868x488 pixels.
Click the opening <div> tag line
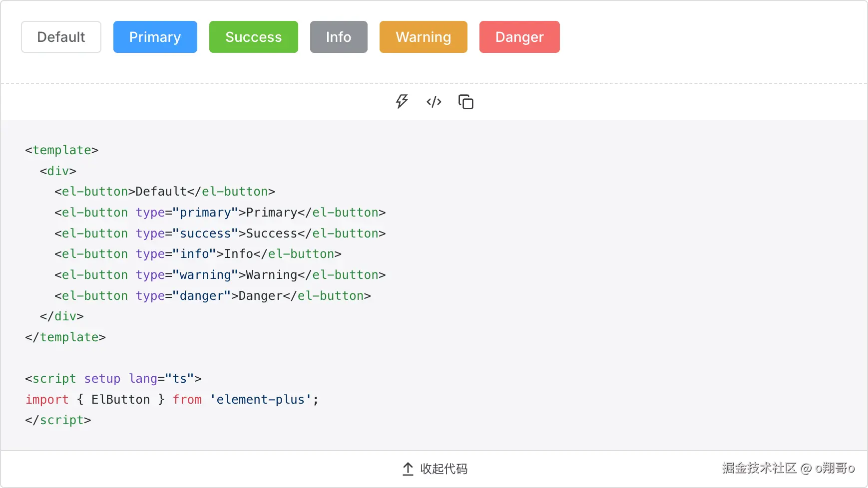58,171
